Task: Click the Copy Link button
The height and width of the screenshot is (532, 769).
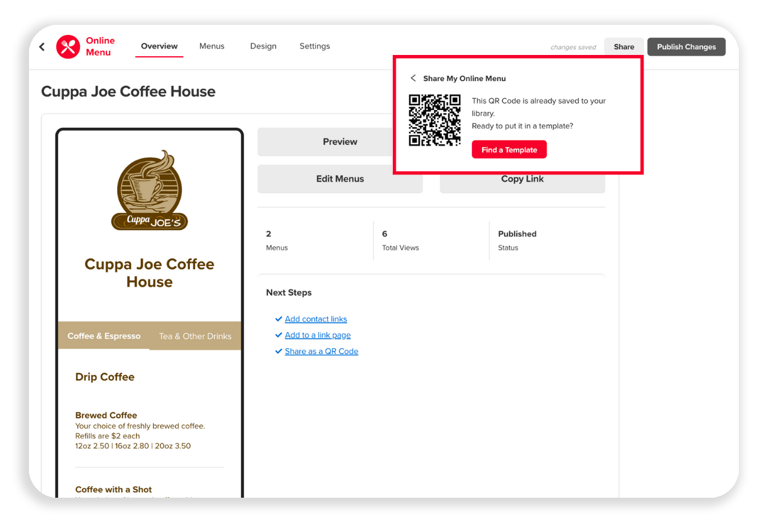Action: point(522,179)
